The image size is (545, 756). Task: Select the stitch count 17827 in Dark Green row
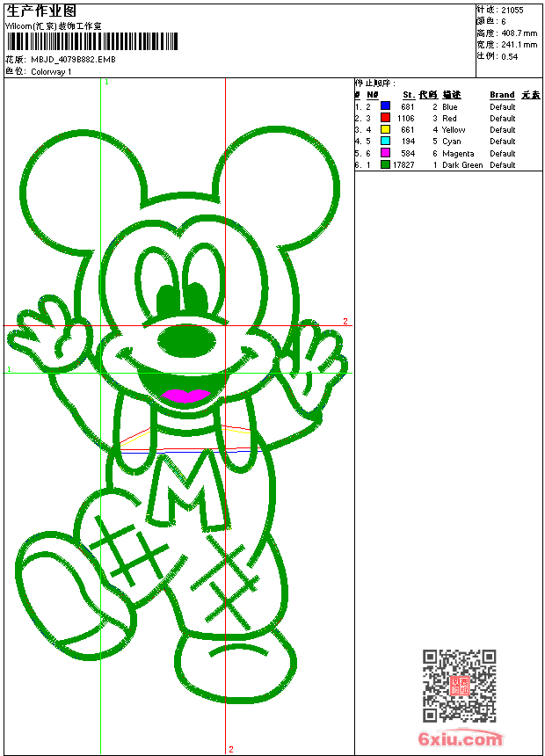(403, 165)
